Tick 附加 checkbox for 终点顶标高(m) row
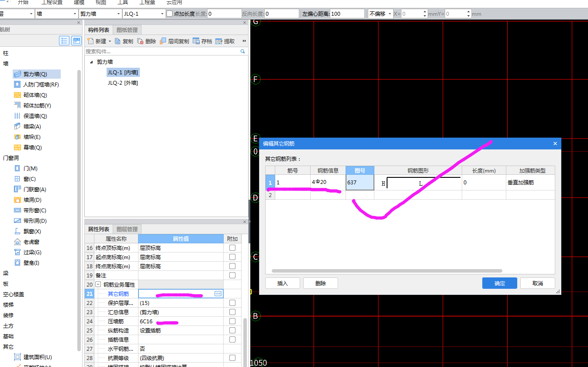 point(232,248)
